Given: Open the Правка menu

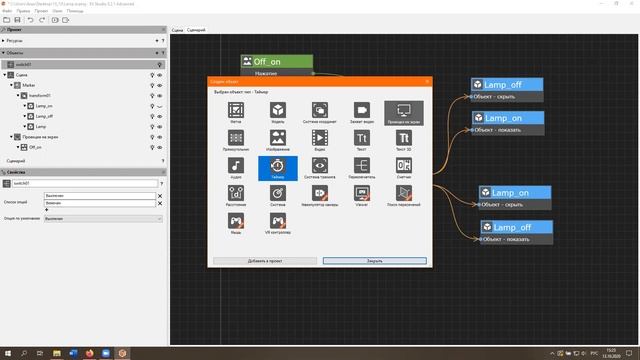Looking at the screenshot, I should click(23, 11).
